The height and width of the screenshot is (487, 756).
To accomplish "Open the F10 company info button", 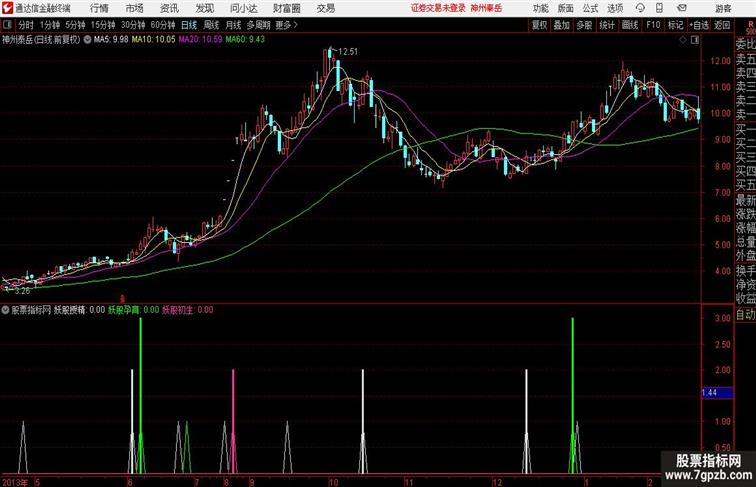I will (x=653, y=25).
